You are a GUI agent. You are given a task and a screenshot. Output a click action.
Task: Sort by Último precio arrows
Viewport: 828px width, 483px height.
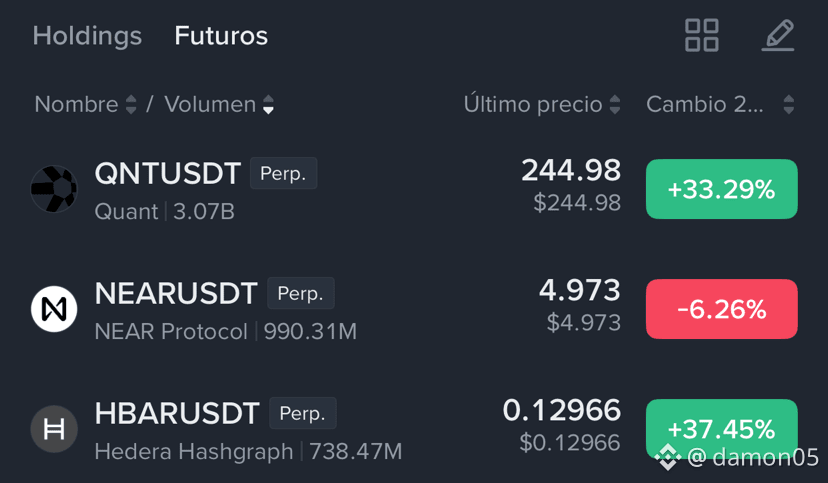pyautogui.click(x=615, y=105)
